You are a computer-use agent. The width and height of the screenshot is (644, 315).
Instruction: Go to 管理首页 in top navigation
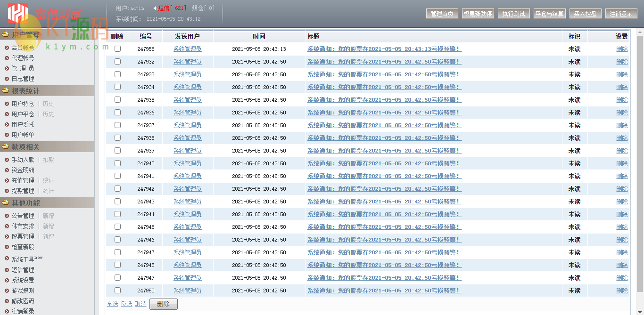coord(442,14)
